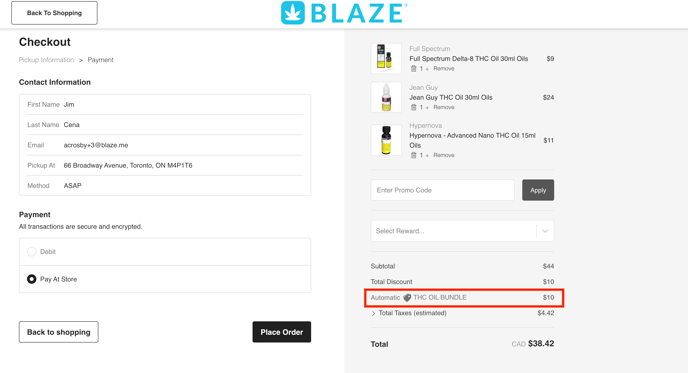Image resolution: width=688 pixels, height=373 pixels.
Task: Apply the promo code
Action: [538, 190]
